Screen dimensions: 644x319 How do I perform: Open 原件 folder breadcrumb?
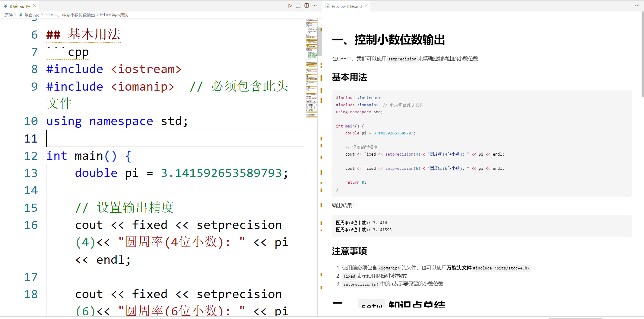coord(8,15)
